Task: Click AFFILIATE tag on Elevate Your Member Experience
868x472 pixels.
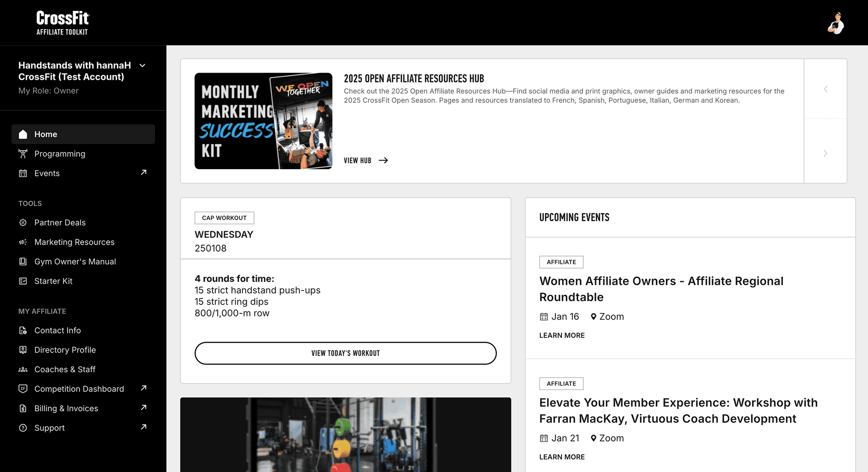Action: [x=561, y=384]
